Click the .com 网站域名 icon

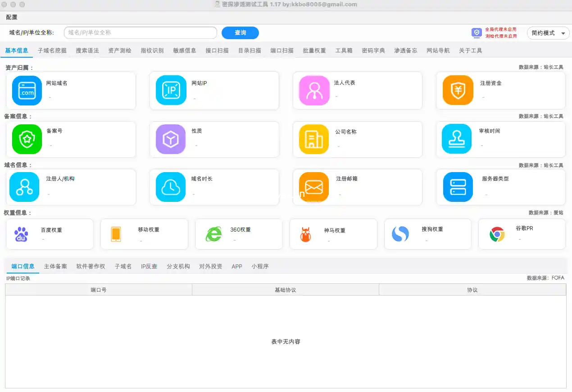(26, 90)
